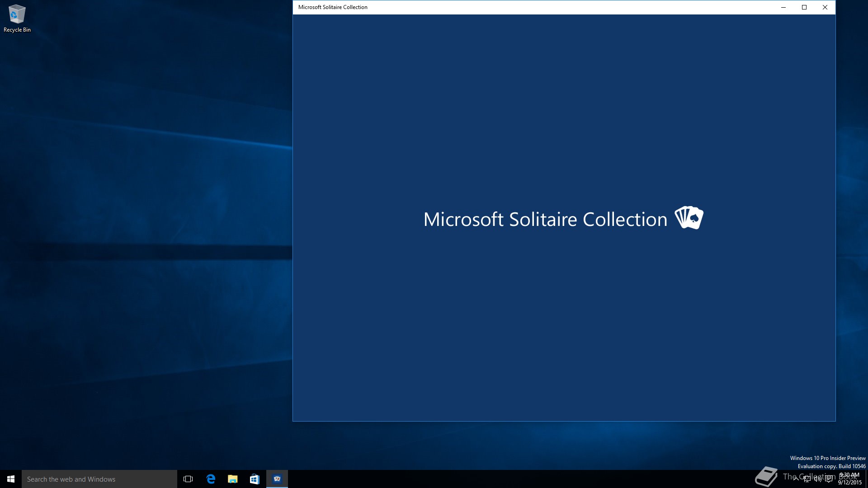
Task: Select the Solitaire Collection taskbar button
Action: coord(277,479)
